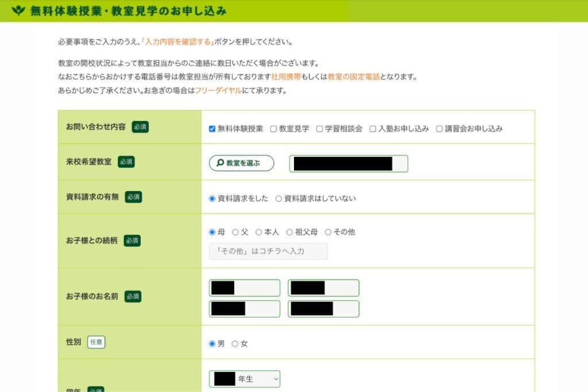The width and height of the screenshot is (588, 392).
Task: Select 資料請求をした radio button
Action: point(212,199)
